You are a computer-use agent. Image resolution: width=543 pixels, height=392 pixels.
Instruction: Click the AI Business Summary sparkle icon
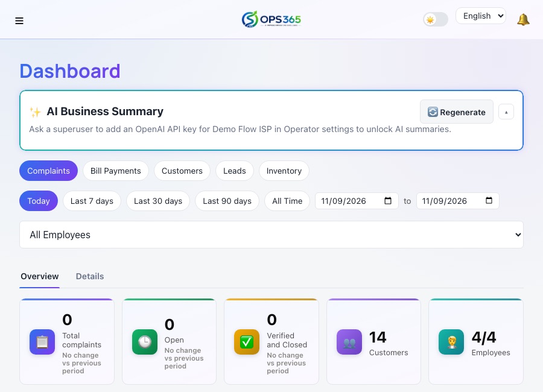35,112
